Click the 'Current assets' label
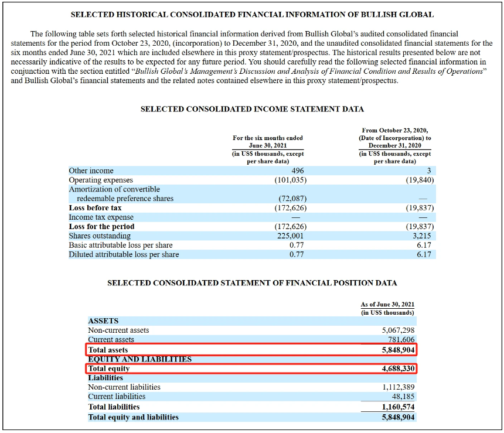Image resolution: width=504 pixels, height=433 pixels. point(111,340)
